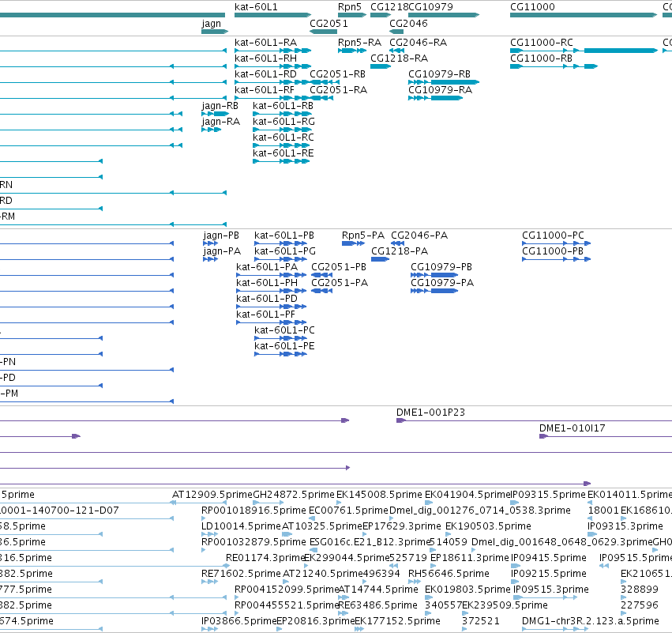Select transcript kat-60L1-RC
Image resolution: width=672 pixels, height=633 pixels.
click(x=283, y=138)
